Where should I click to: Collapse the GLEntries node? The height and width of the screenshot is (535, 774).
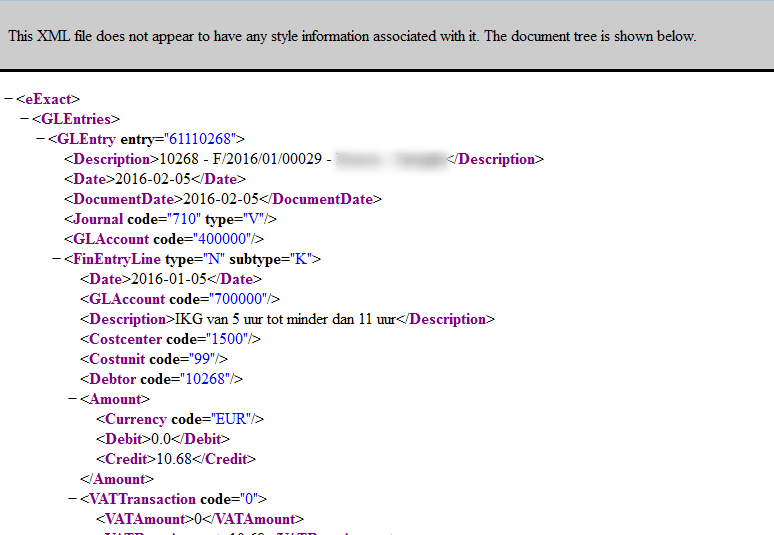click(25, 119)
